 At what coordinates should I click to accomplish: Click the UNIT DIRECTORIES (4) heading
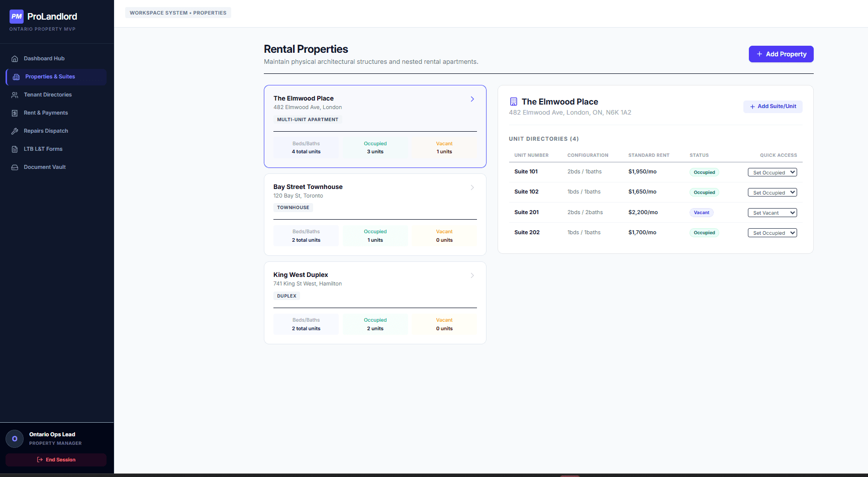pos(544,139)
